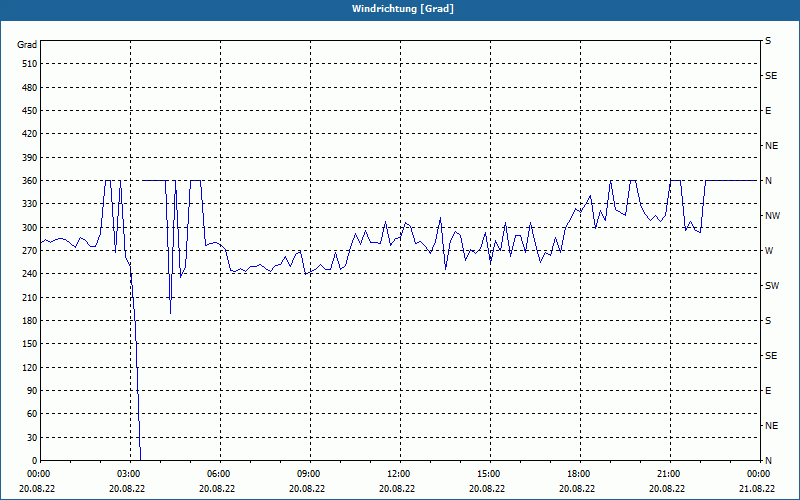
Task: Select the 20.08.22 date under 15:00
Action: (487, 488)
